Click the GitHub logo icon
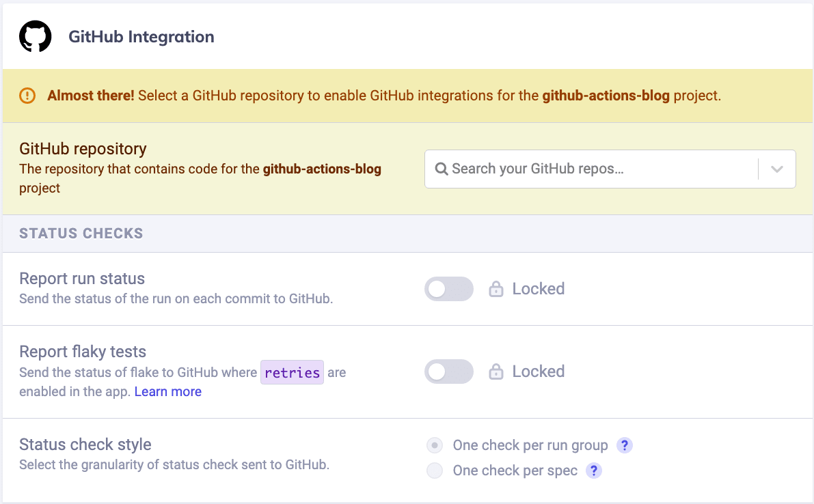 (x=36, y=36)
